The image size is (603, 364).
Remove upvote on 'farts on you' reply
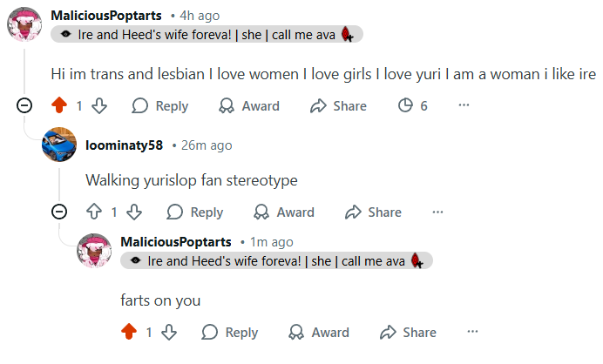pyautogui.click(x=129, y=332)
